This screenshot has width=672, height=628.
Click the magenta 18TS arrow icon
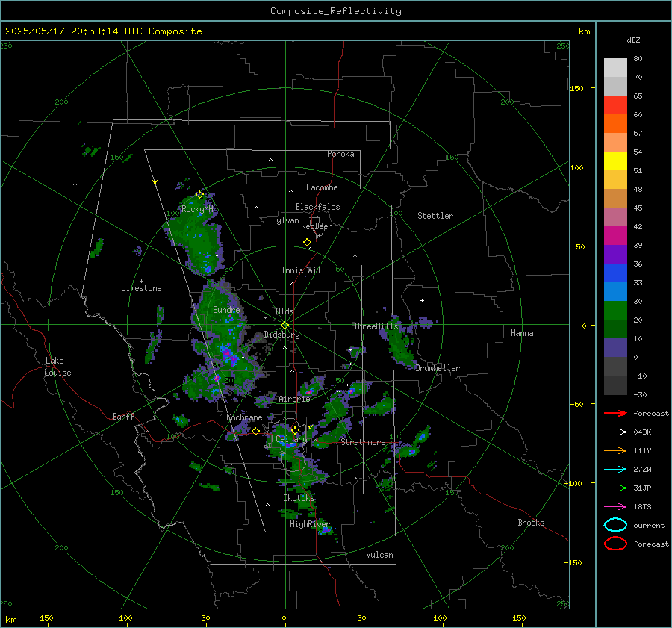pyautogui.click(x=615, y=507)
